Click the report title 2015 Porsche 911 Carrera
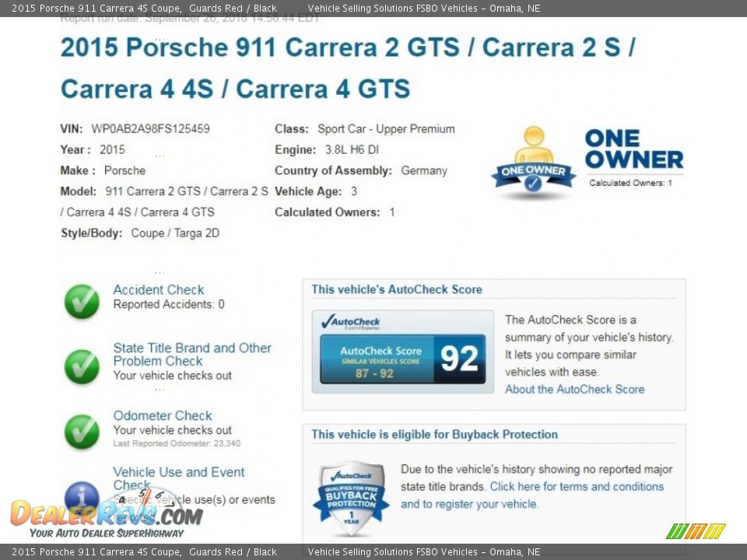This screenshot has height=560, width=747. pyautogui.click(x=348, y=68)
